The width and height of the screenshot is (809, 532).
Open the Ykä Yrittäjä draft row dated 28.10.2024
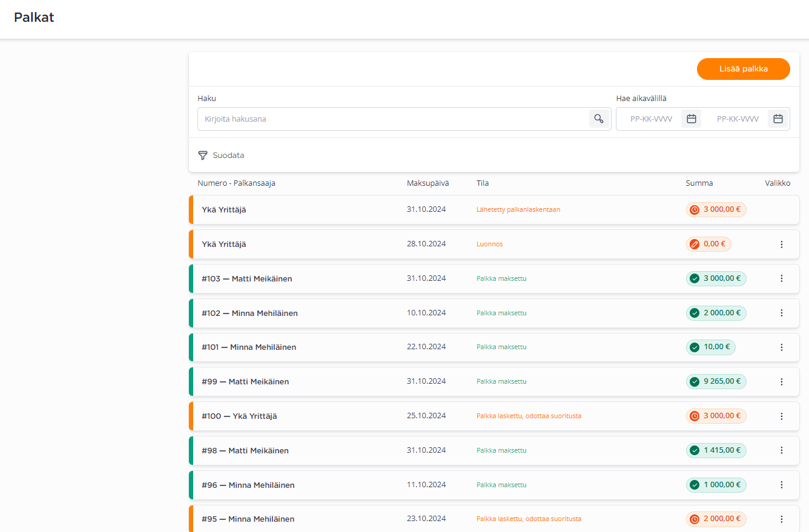click(x=494, y=245)
